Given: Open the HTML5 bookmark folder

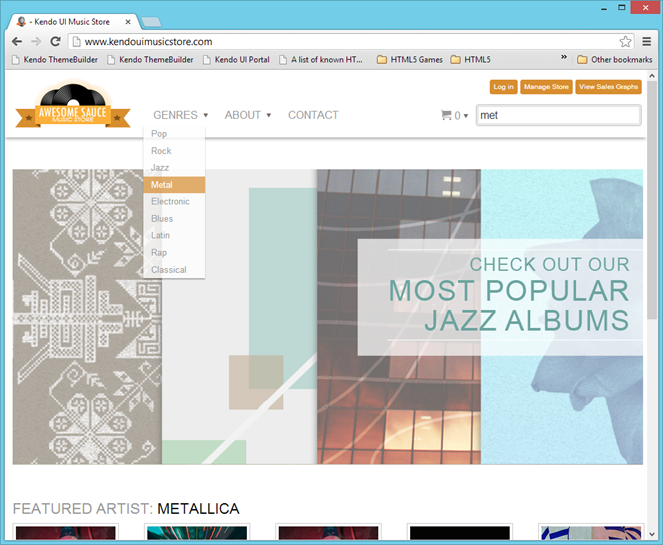Looking at the screenshot, I should pyautogui.click(x=471, y=60).
